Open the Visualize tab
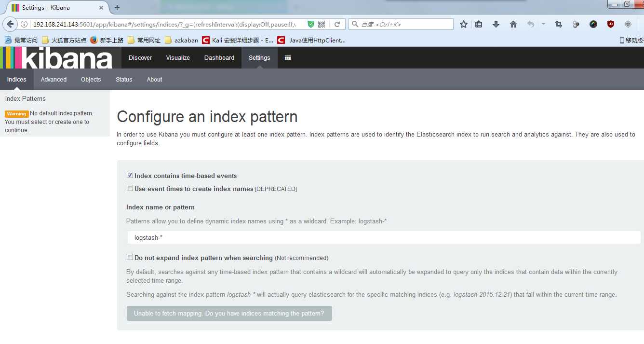644x344 pixels. 178,57
